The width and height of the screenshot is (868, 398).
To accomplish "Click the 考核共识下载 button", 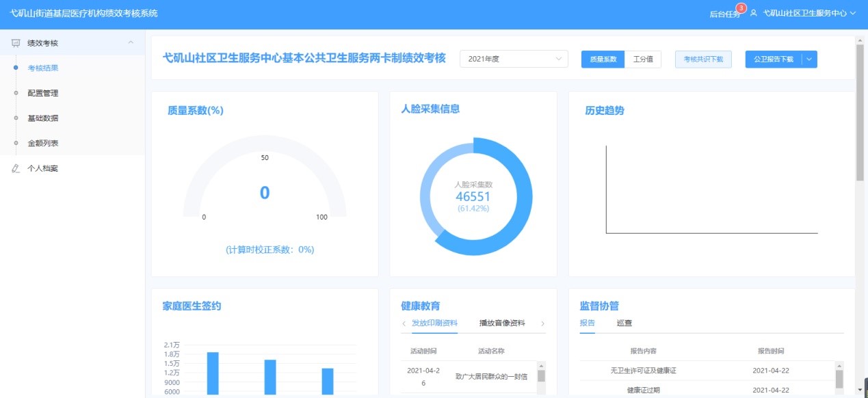I will click(x=703, y=59).
